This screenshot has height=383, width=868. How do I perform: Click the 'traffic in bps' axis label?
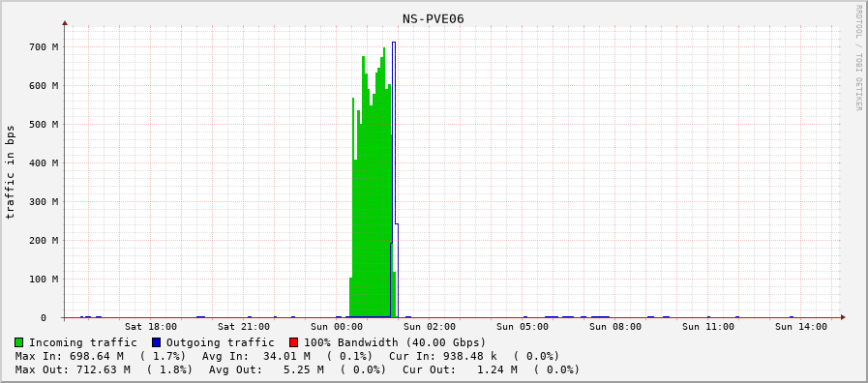[x=10, y=171]
